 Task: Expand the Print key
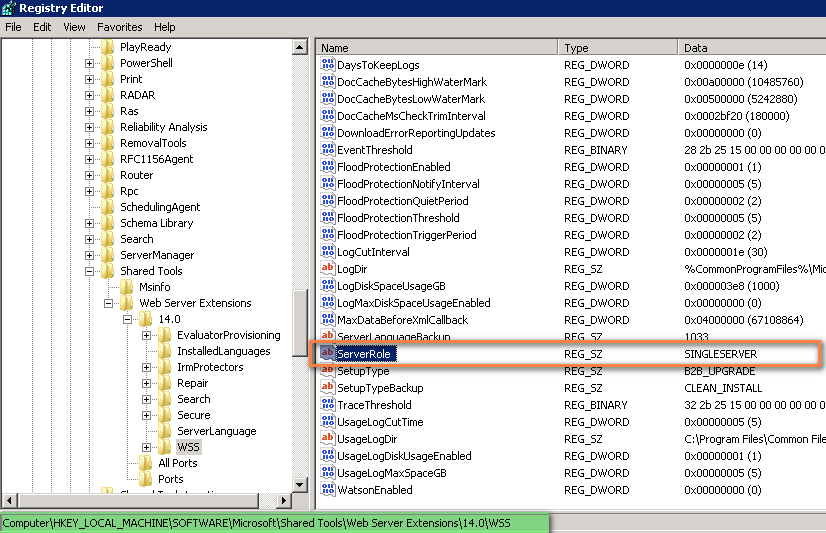coord(90,79)
